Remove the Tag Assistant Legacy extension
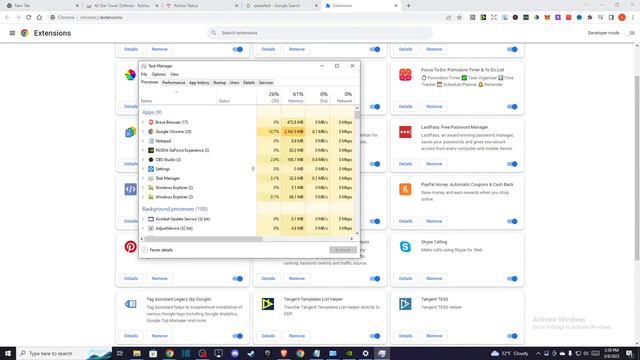640x360 pixels. [160, 336]
